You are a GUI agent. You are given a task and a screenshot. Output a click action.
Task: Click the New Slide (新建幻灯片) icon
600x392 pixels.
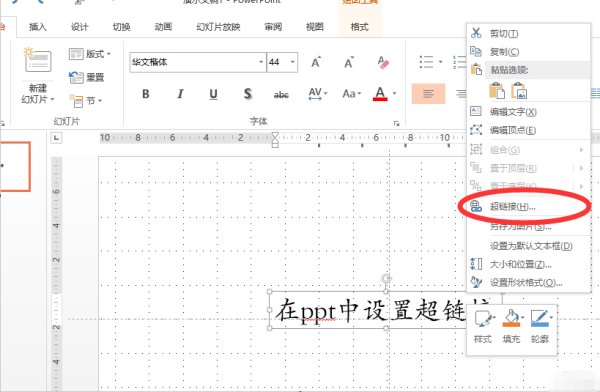(38, 60)
